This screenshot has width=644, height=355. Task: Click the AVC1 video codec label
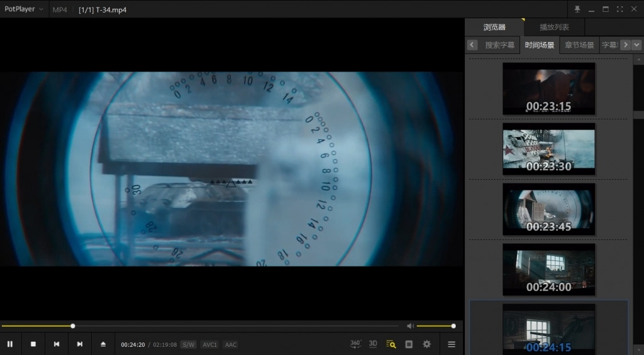point(210,345)
